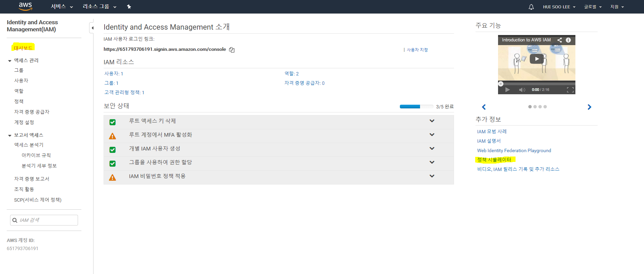The image size is (644, 274).
Task: Expand the IAM 비밀번호 정책 적용 chevron
Action: (432, 176)
